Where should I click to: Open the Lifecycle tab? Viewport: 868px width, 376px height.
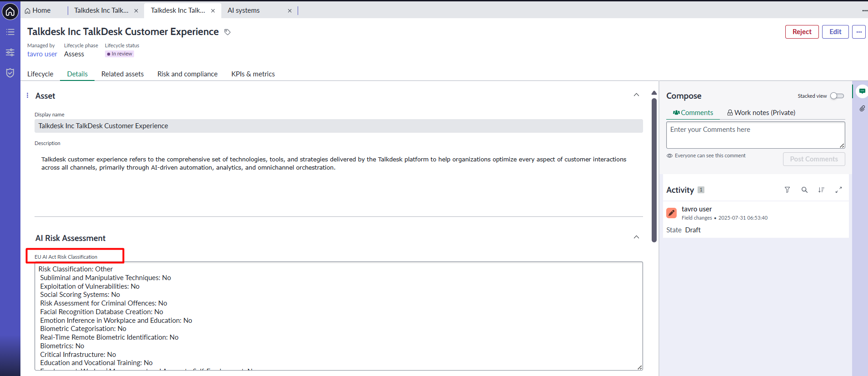[40, 74]
